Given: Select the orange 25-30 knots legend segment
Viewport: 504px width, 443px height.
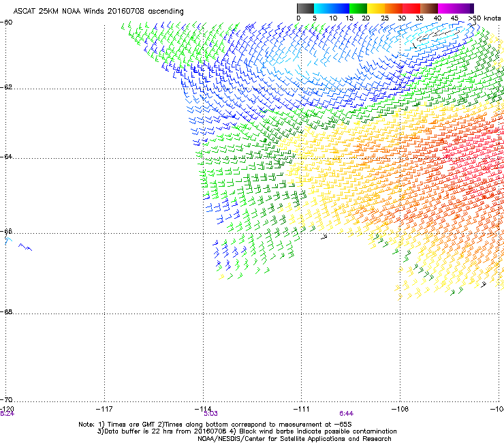Looking at the screenshot, I should [x=394, y=8].
